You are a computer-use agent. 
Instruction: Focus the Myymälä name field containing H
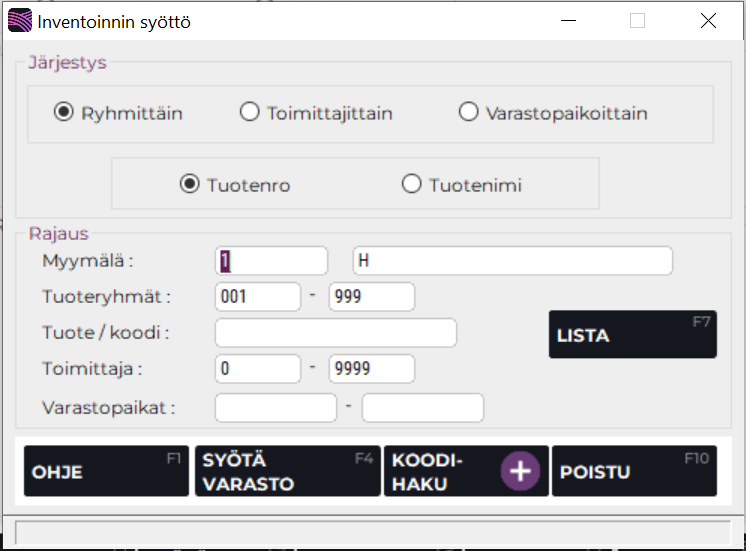click(x=512, y=261)
